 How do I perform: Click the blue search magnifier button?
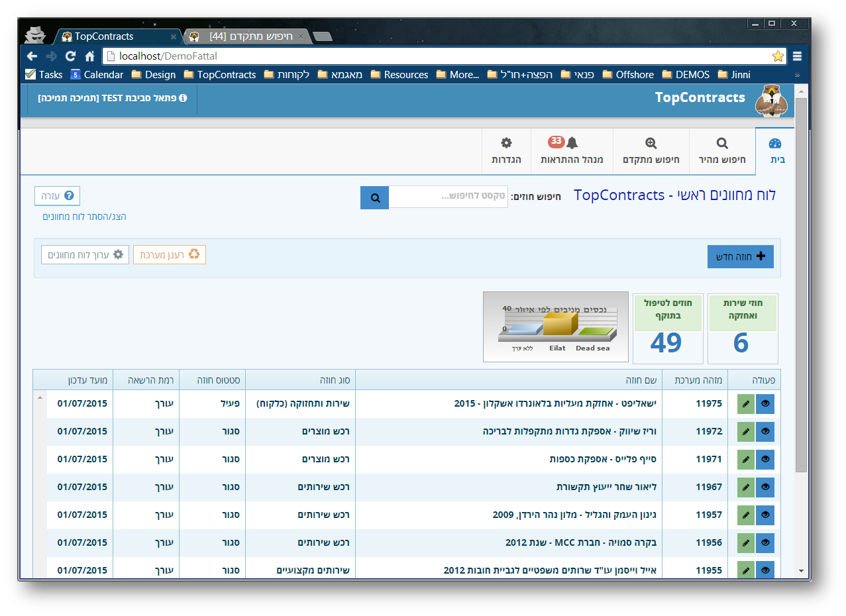coord(375,197)
